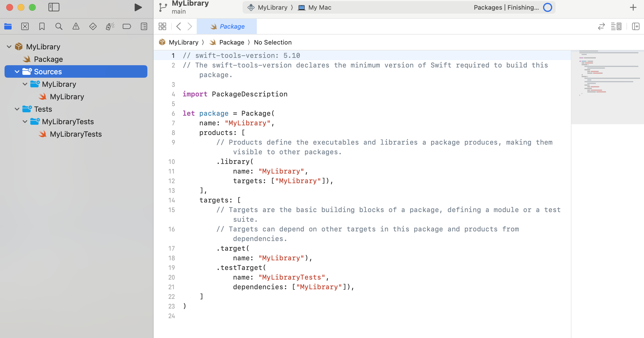This screenshot has height=338, width=644.
Task: Select the Tests folder row
Action: [76, 109]
